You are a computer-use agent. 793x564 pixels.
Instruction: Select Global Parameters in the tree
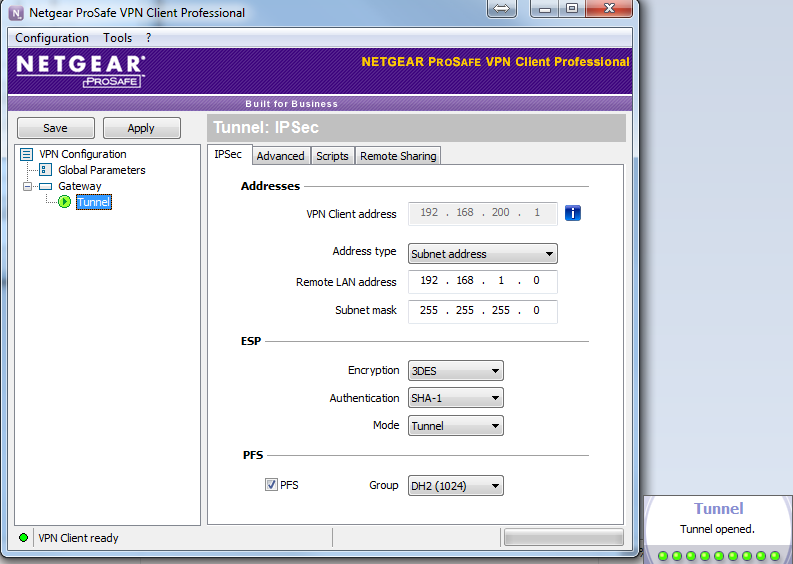(102, 170)
